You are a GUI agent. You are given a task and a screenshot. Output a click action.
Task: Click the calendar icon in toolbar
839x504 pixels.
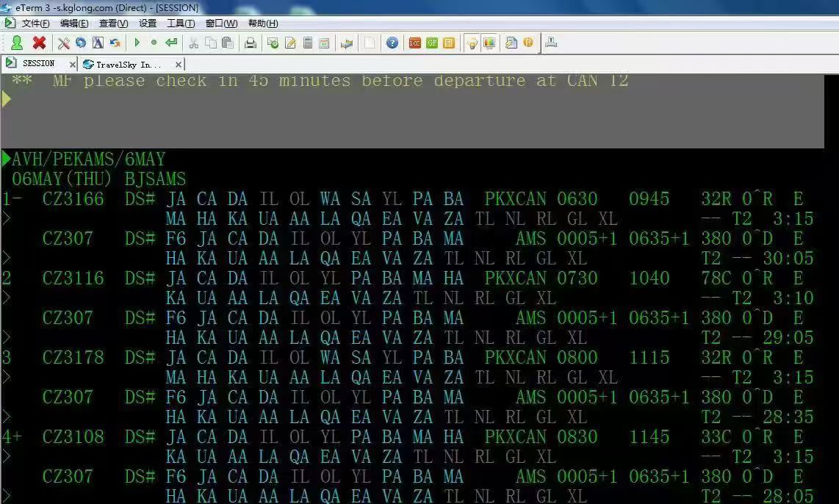coord(324,43)
